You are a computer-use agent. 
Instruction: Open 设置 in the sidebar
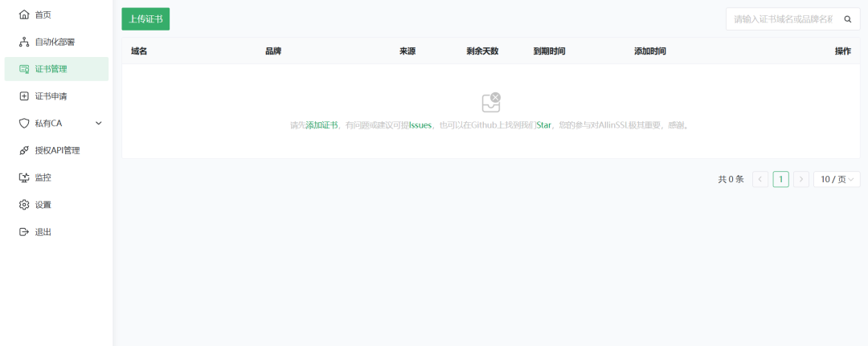[x=56, y=205]
